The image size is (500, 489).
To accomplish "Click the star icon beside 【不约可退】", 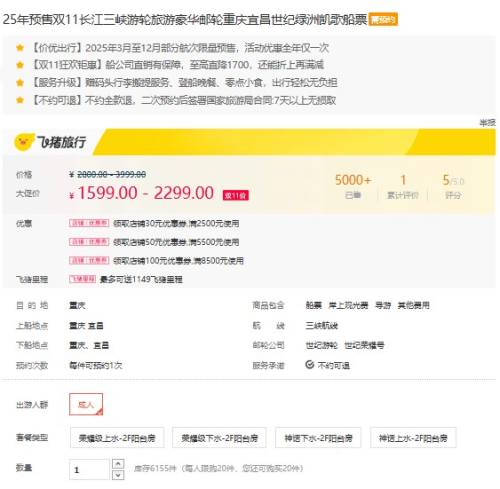I will [x=20, y=100].
